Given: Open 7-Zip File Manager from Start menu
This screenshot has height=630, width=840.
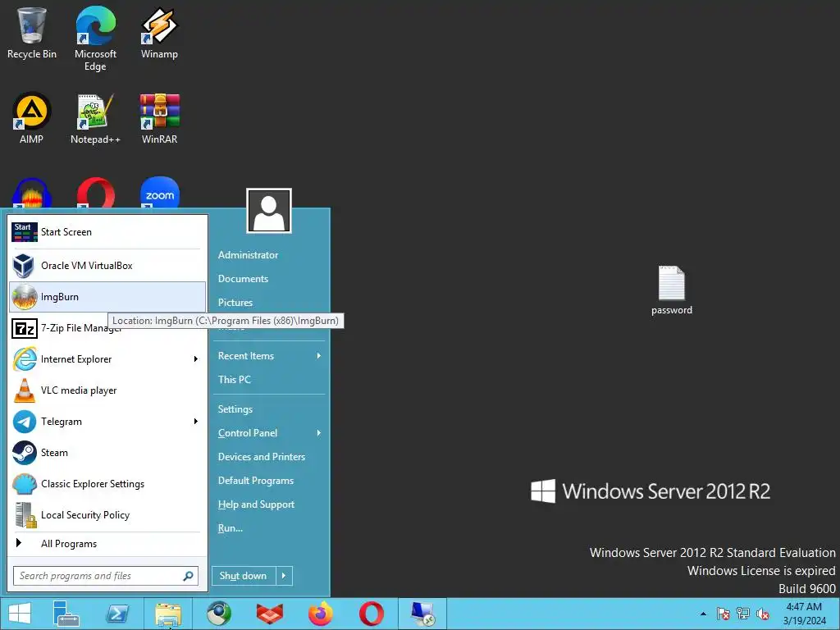Looking at the screenshot, I should point(107,328).
